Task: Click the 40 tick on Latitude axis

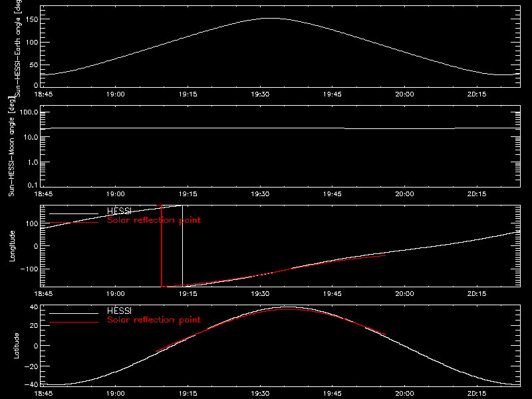Action: tap(34, 307)
